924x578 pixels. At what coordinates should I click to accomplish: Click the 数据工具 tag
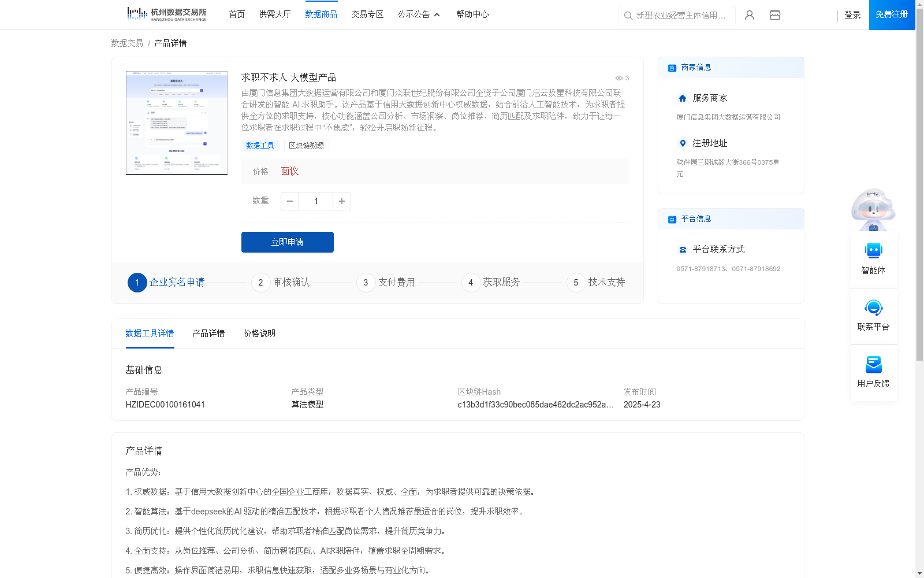pyautogui.click(x=260, y=146)
